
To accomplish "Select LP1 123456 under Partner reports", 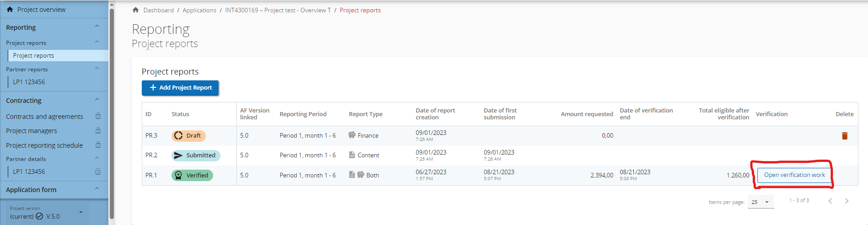I will [29, 82].
